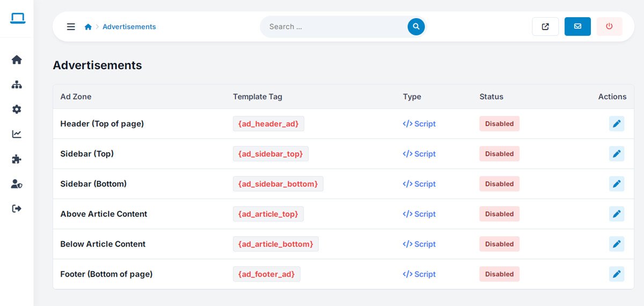Click the Ad Zone column header
This screenshot has width=644, height=306.
pos(76,97)
